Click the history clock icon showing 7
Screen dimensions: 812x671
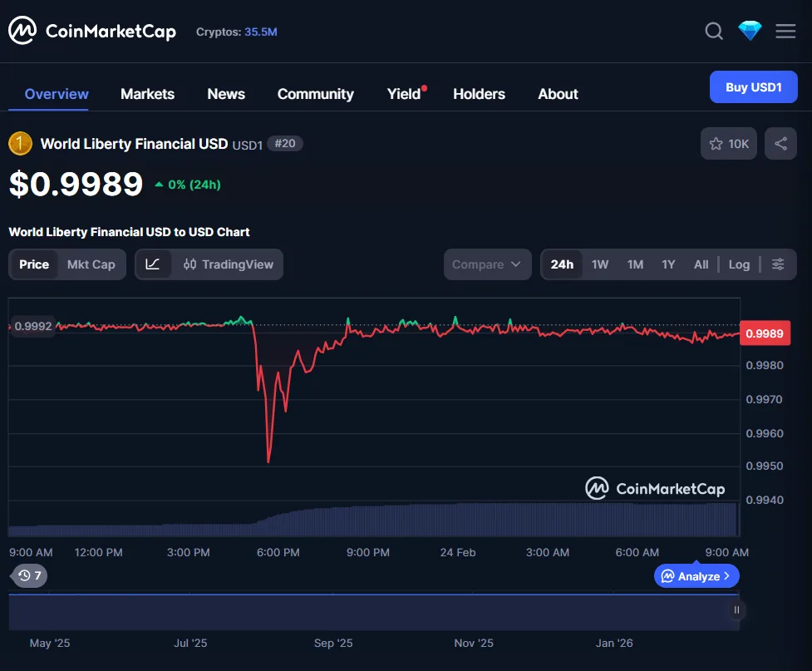coord(28,575)
